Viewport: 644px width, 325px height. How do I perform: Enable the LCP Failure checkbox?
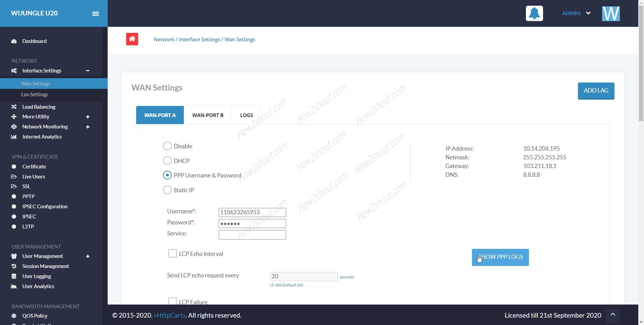172,301
